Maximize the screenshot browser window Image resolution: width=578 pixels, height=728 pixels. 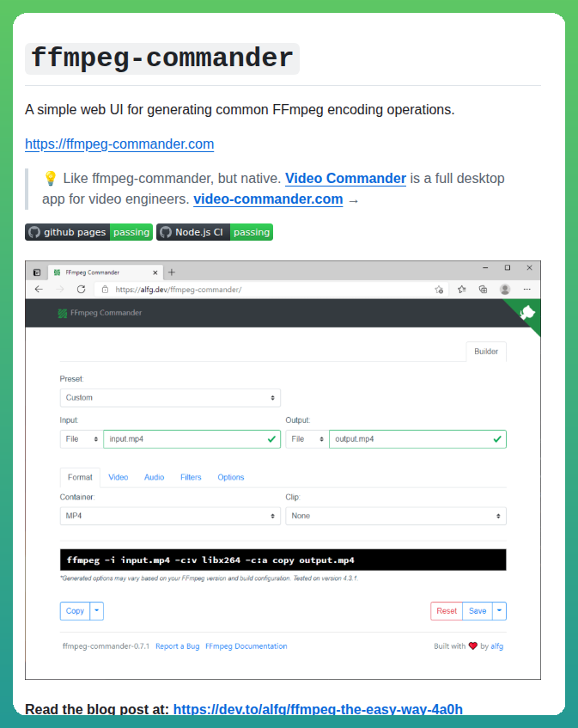tap(508, 268)
